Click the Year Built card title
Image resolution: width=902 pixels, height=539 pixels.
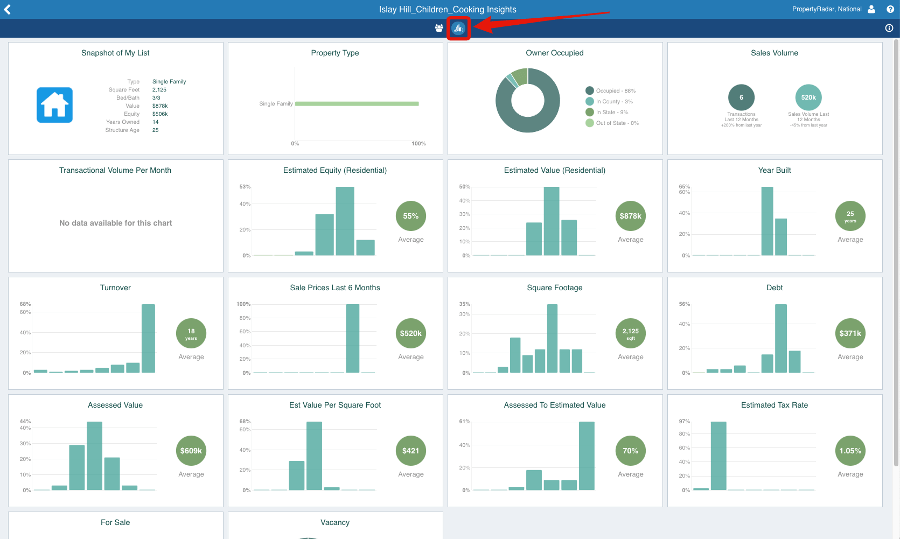coord(774,170)
